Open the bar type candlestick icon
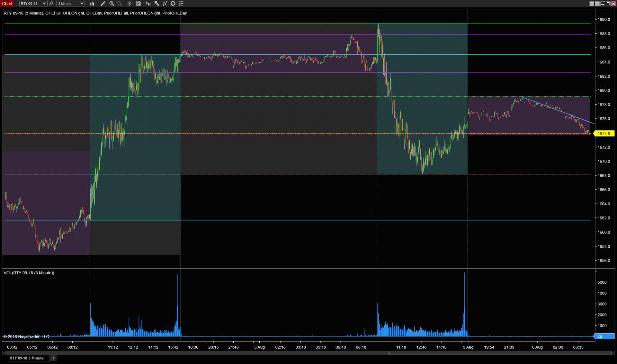Screen dimensions: 617x364 coord(92,4)
